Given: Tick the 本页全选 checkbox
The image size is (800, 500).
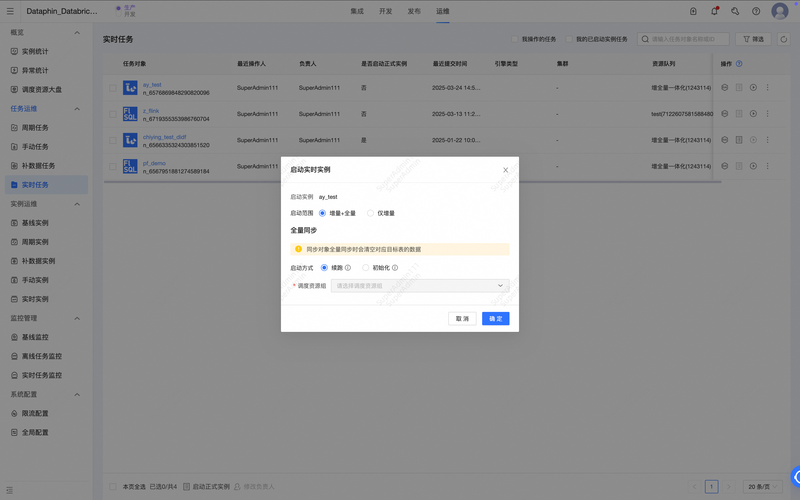Looking at the screenshot, I should [x=113, y=487].
